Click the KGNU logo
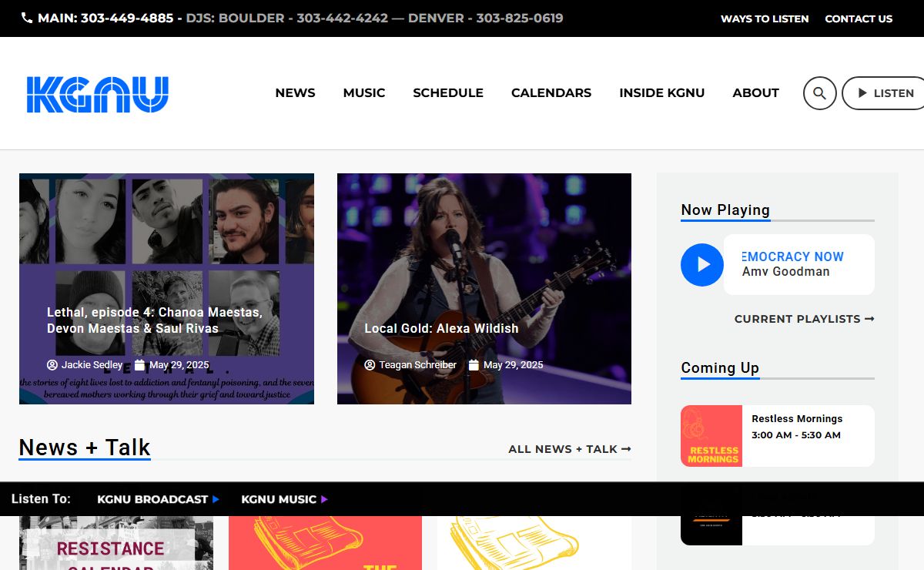 [x=98, y=94]
